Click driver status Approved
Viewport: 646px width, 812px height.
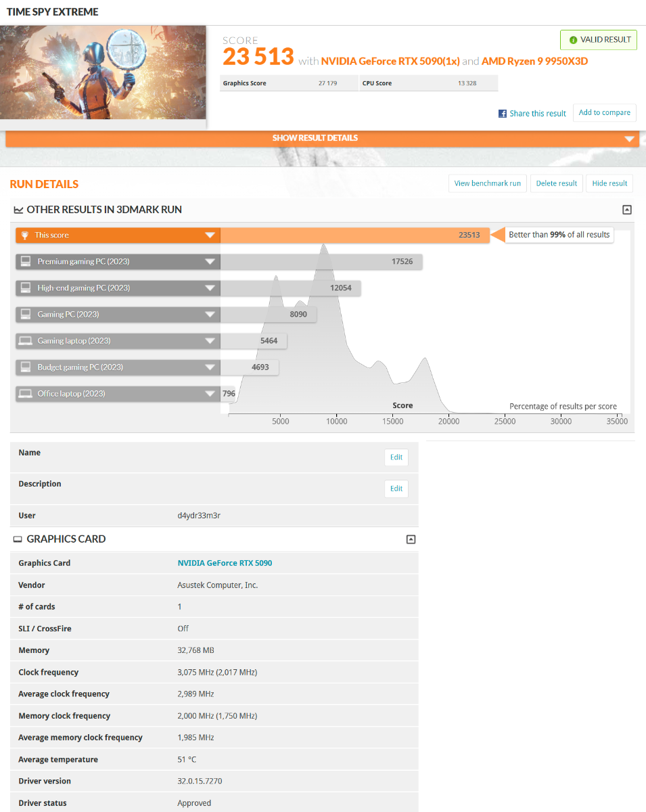[x=194, y=803]
